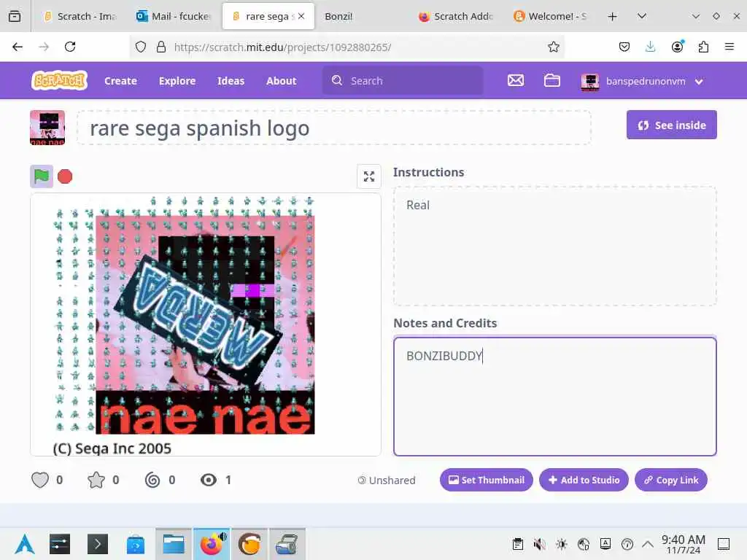
Task: Focus the Scratch Search field
Action: (403, 80)
